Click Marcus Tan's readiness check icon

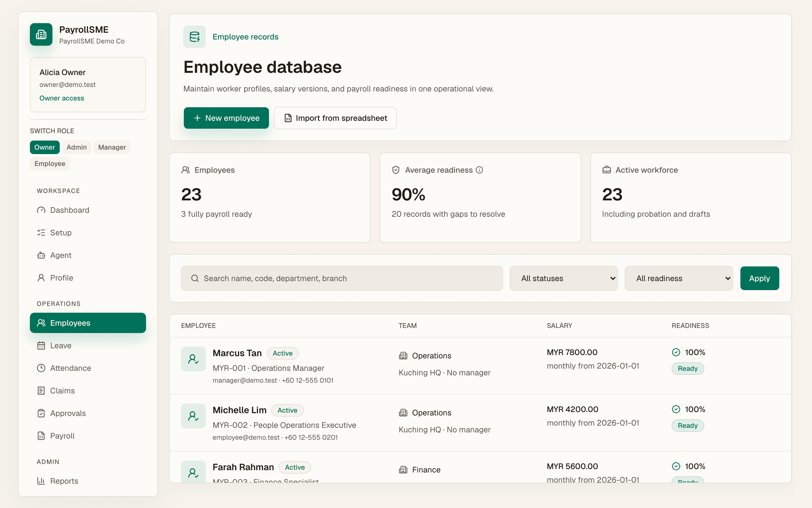(676, 352)
